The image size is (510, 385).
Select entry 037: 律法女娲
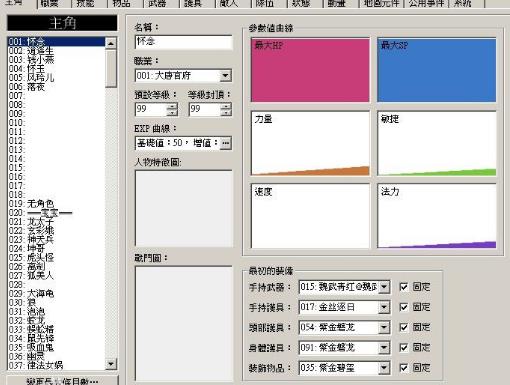pyautogui.click(x=56, y=365)
